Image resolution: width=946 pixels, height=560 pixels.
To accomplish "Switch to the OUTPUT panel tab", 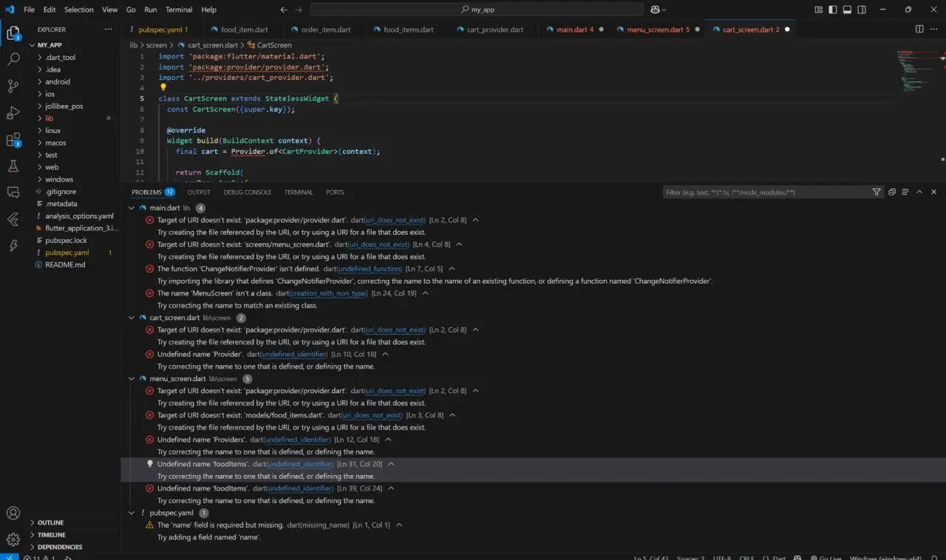I will [199, 192].
